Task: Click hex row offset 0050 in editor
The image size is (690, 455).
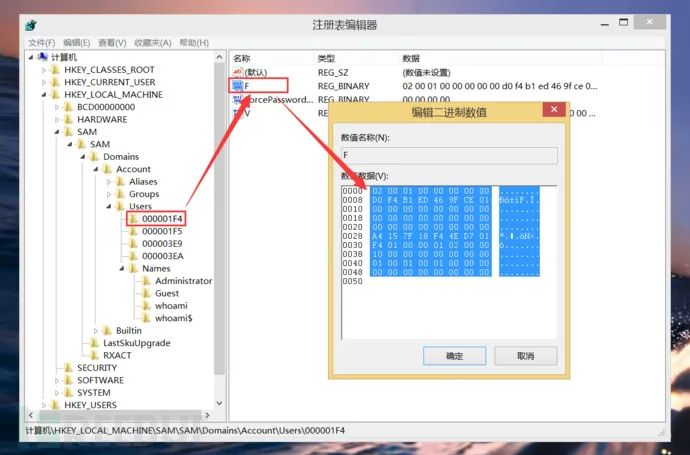Action: pos(352,281)
